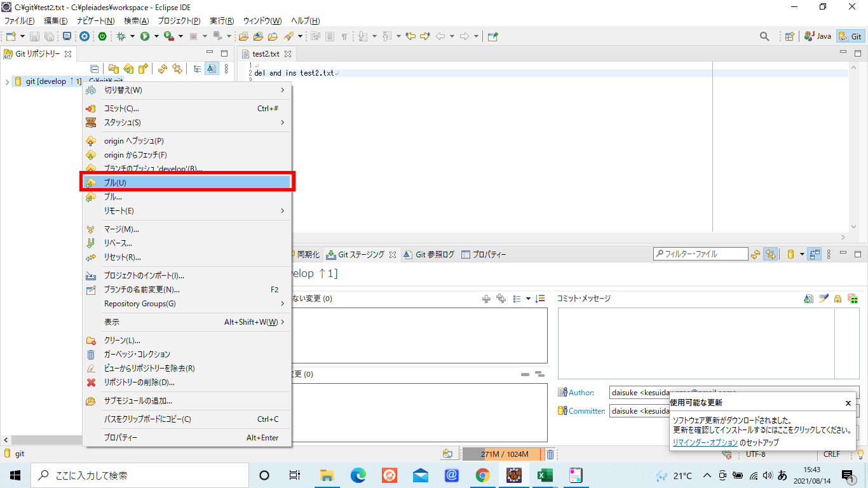Refresh the Git Staging view
The width and height of the screenshot is (868, 488).
(x=756, y=254)
